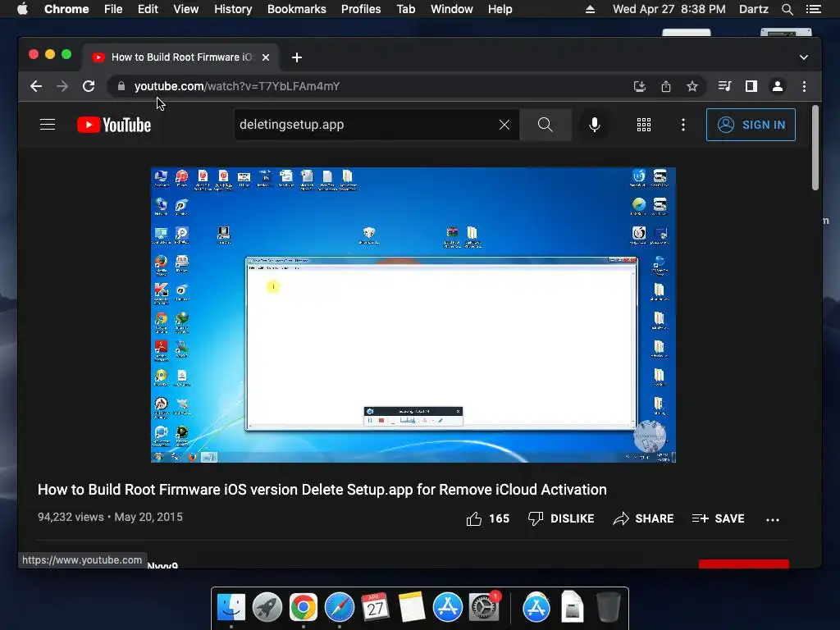The image size is (840, 630).
Task: Expand the tab search chevron
Action: 804,57
